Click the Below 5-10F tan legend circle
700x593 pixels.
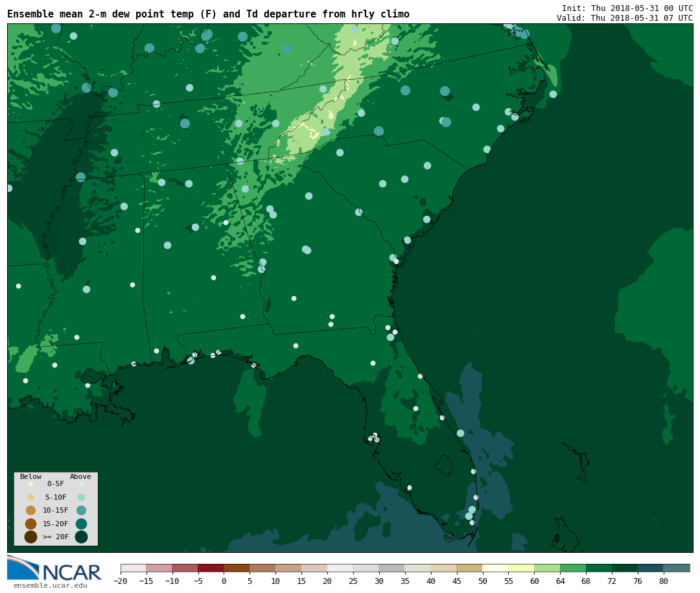[x=31, y=498]
